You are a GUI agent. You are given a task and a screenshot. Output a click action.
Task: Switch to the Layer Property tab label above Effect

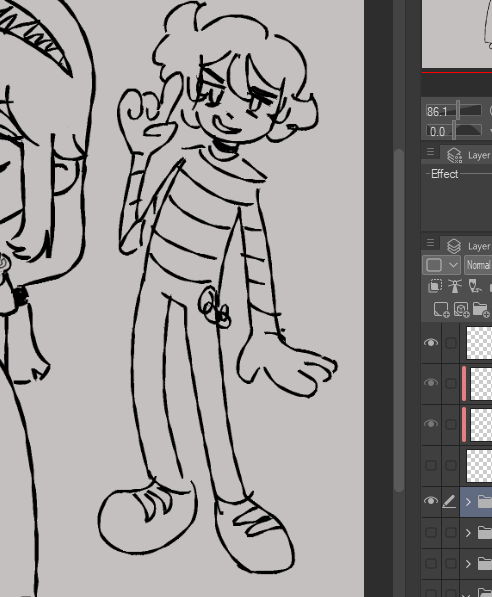pos(479,155)
